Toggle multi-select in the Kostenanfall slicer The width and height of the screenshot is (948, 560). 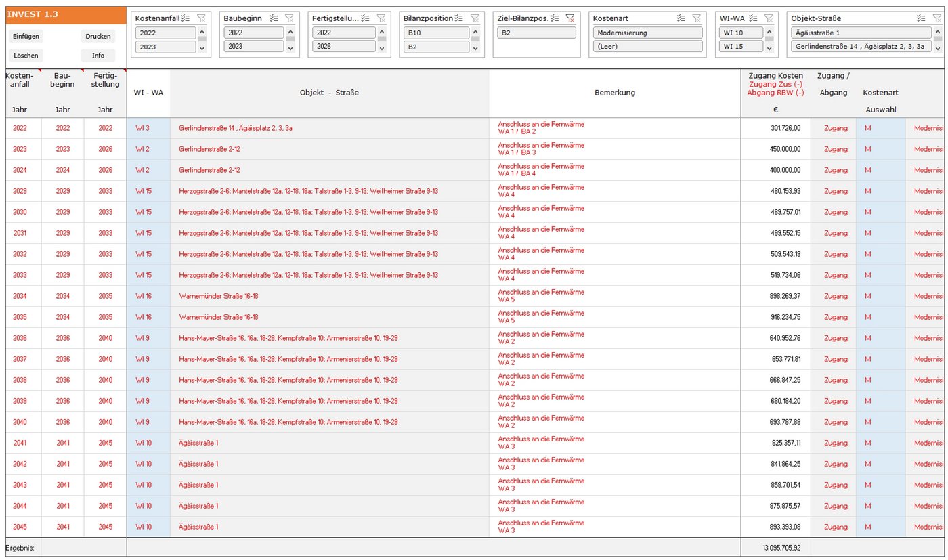pyautogui.click(x=186, y=18)
